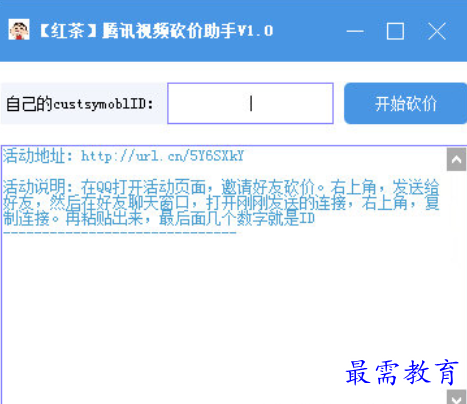Open the activity link url.cn/5Y6SXkY

pos(162,156)
